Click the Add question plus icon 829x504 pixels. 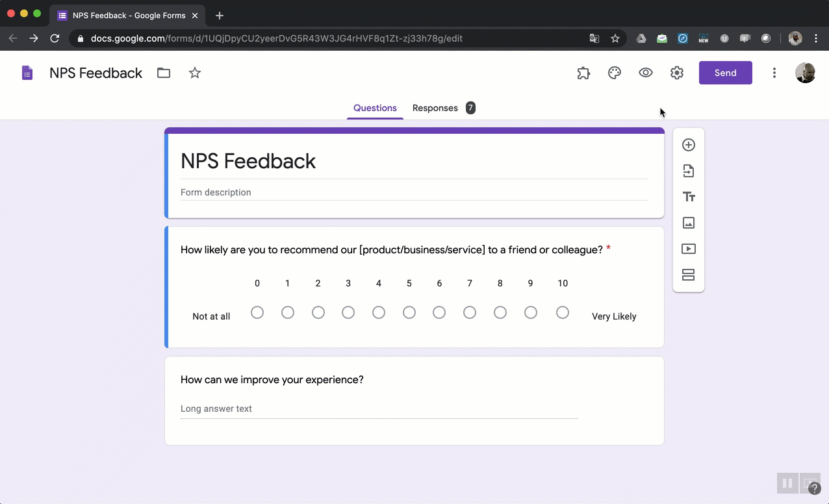(689, 145)
